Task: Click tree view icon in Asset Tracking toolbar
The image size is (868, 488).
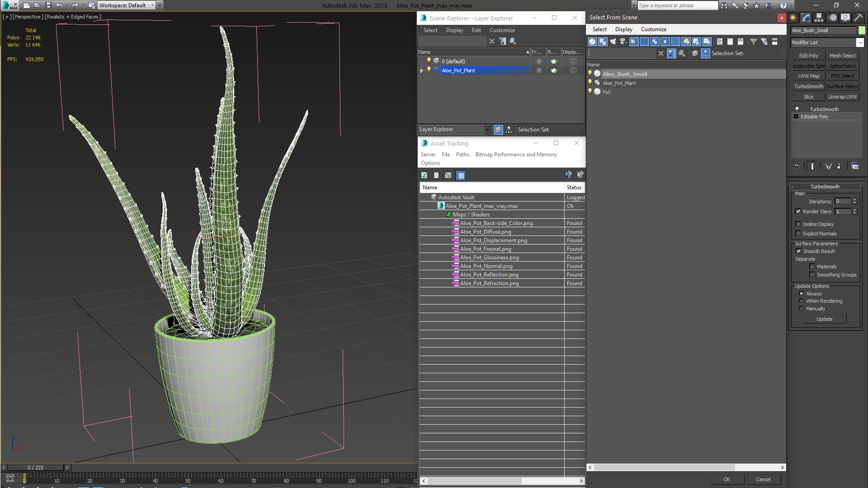Action: pyautogui.click(x=448, y=175)
